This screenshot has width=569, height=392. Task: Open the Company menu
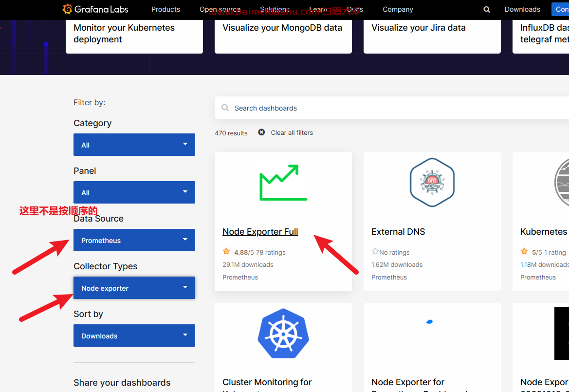[x=398, y=9]
